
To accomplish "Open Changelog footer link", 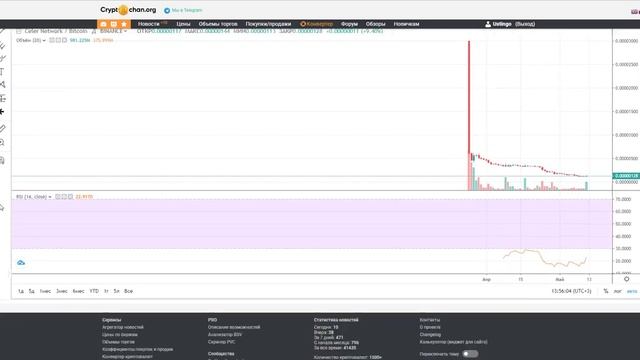I will click(430, 335).
